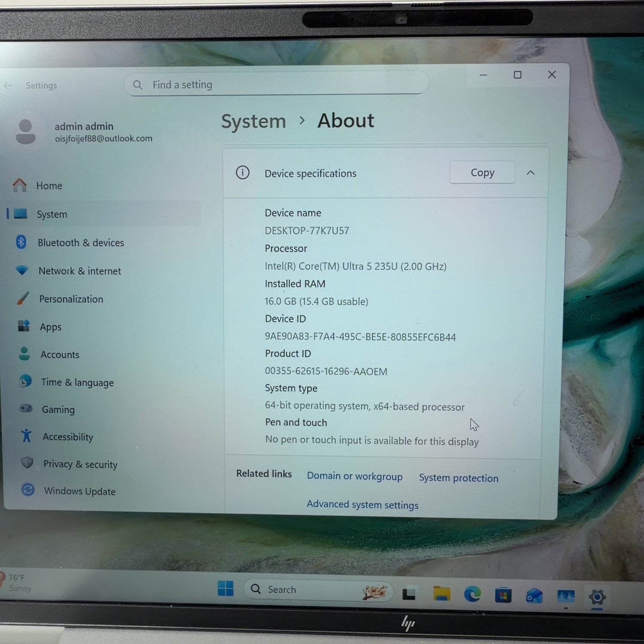Viewport: 644px width, 644px height.
Task: Navigate to Time & language
Action: [x=77, y=382]
